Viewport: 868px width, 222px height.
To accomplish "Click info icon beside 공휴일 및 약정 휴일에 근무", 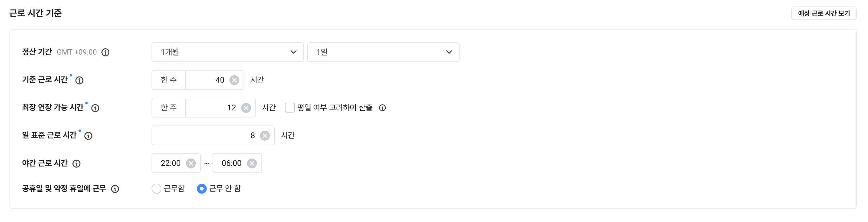I will coord(115,189).
